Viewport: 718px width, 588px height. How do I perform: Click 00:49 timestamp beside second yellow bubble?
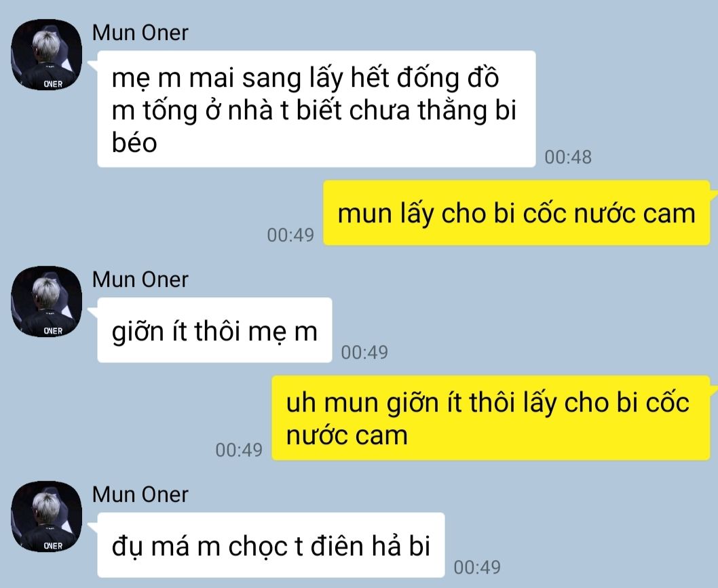click(x=239, y=450)
